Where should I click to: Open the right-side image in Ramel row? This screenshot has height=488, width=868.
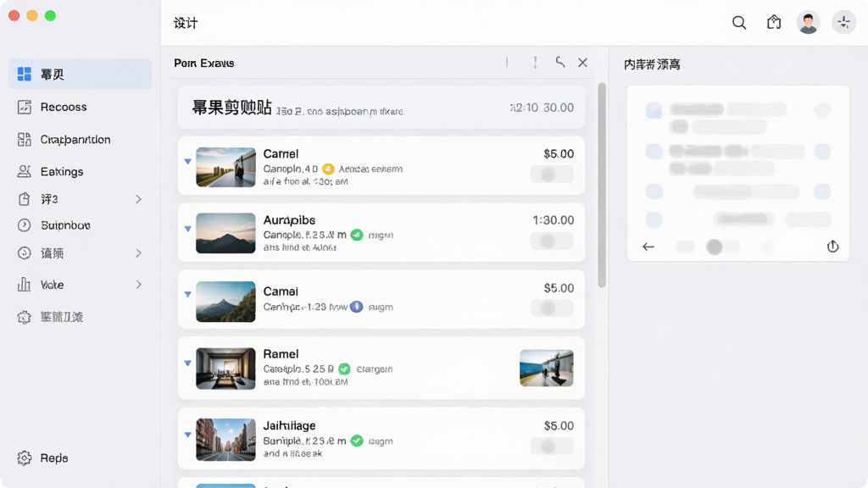[547, 368]
